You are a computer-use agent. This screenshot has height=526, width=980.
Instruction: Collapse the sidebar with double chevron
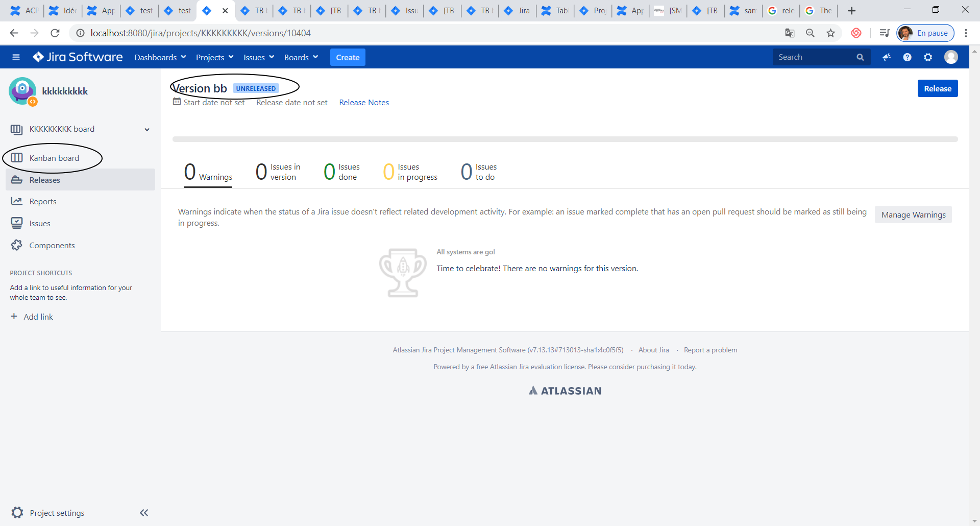tap(144, 513)
